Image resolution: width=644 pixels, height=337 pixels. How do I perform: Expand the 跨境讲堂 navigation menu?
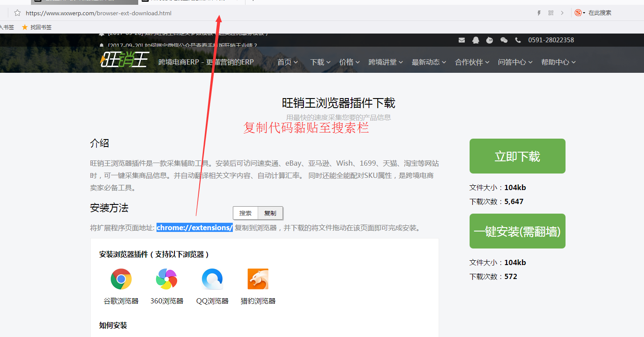(385, 62)
